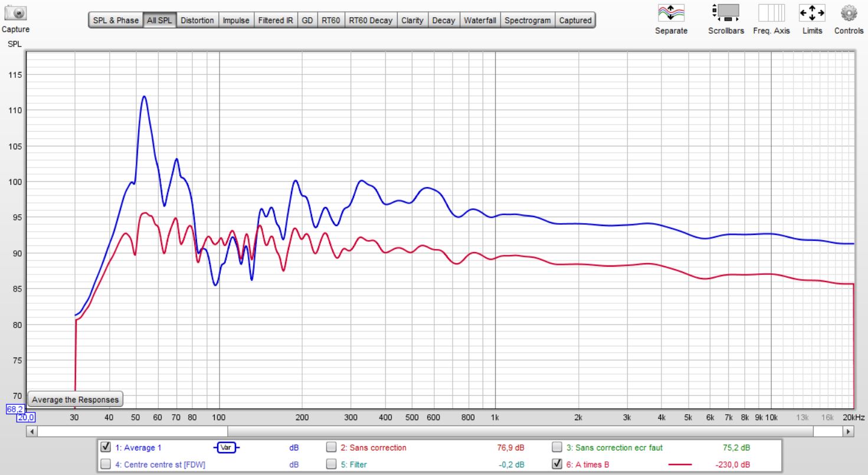The width and height of the screenshot is (868, 475).
Task: Toggle the Scrollbars icon
Action: 726,12
